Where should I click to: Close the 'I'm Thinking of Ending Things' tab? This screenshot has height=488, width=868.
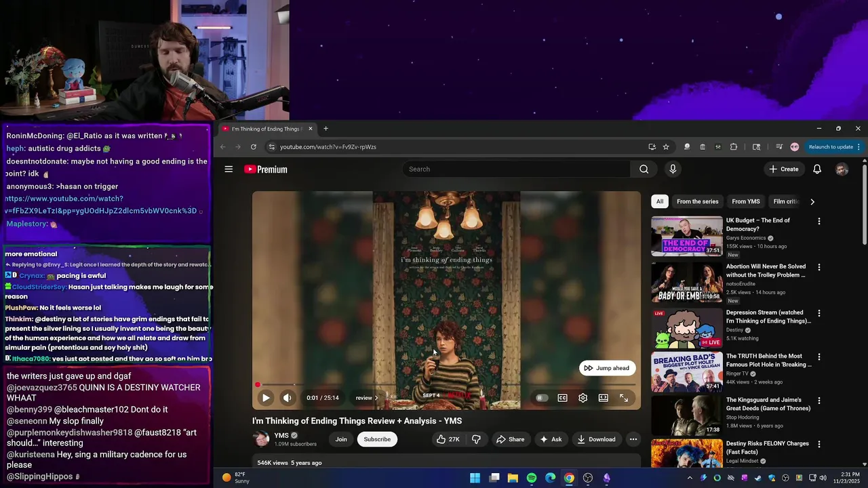click(311, 129)
